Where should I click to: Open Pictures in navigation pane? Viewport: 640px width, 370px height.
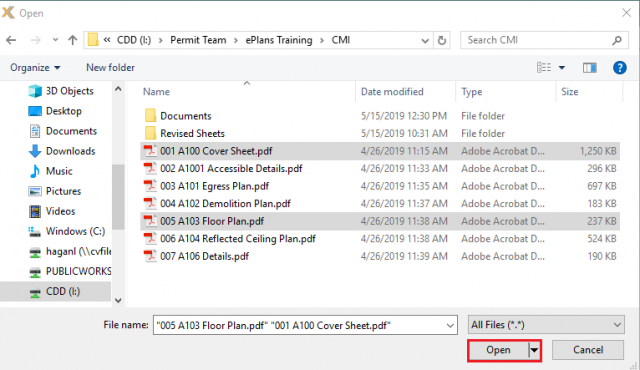[x=55, y=191]
